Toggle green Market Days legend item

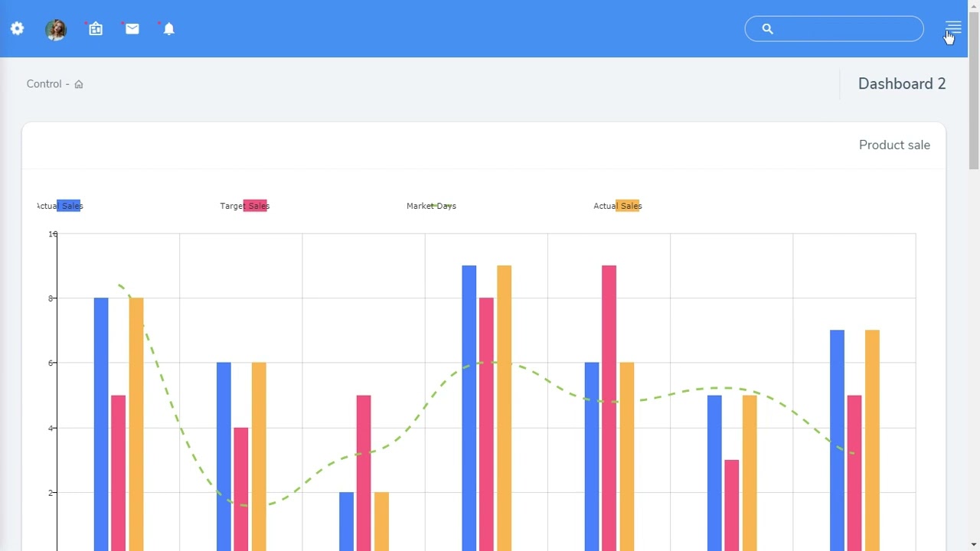[431, 206]
